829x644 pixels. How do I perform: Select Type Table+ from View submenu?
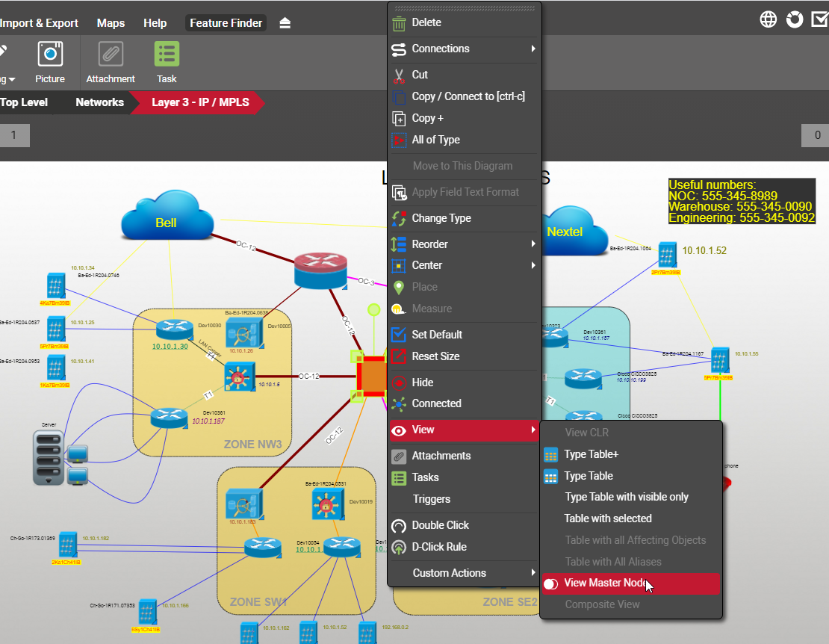click(591, 454)
